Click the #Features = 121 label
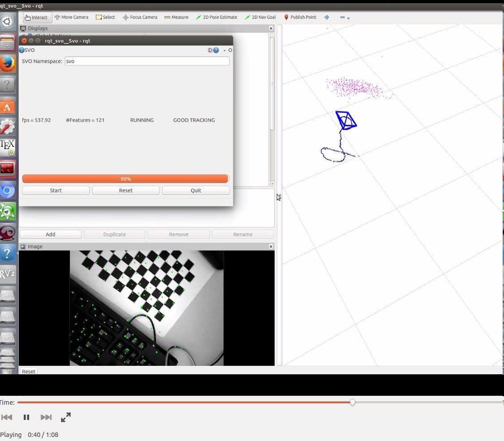Screen dimensions: 504x441 point(85,120)
